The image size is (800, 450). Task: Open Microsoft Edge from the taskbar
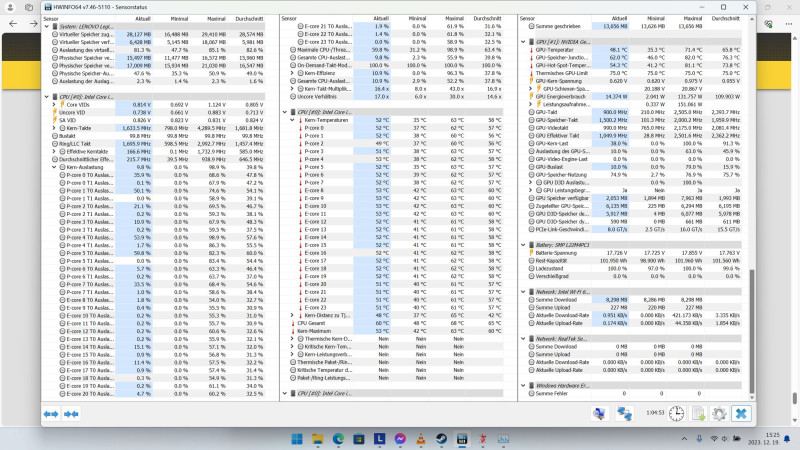[338, 439]
